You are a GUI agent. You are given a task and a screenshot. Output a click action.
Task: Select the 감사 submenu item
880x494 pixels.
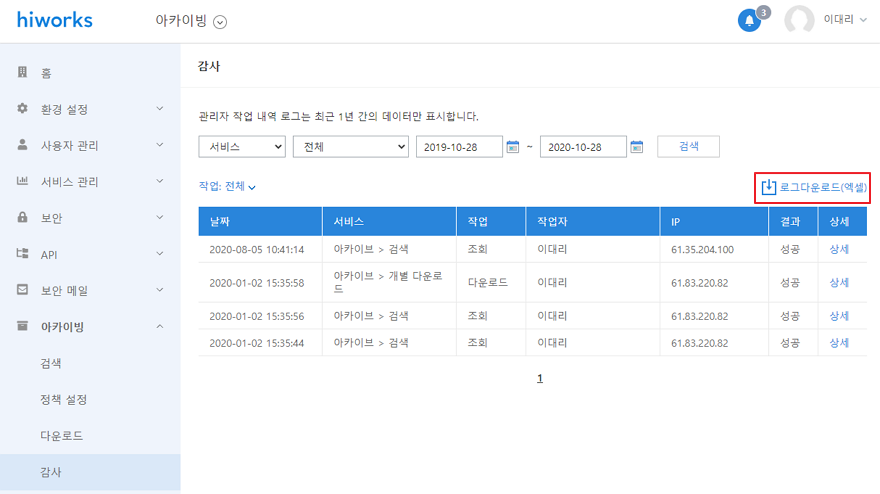(x=90, y=472)
